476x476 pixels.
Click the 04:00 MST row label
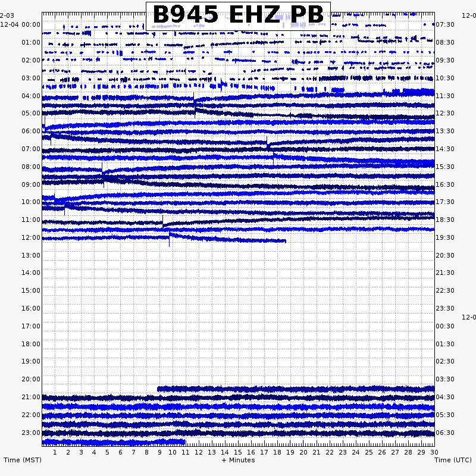click(31, 96)
